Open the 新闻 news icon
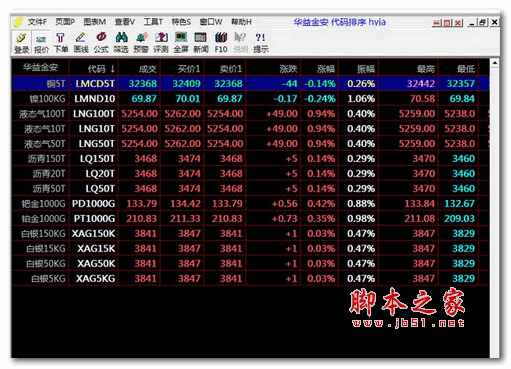 pos(201,43)
